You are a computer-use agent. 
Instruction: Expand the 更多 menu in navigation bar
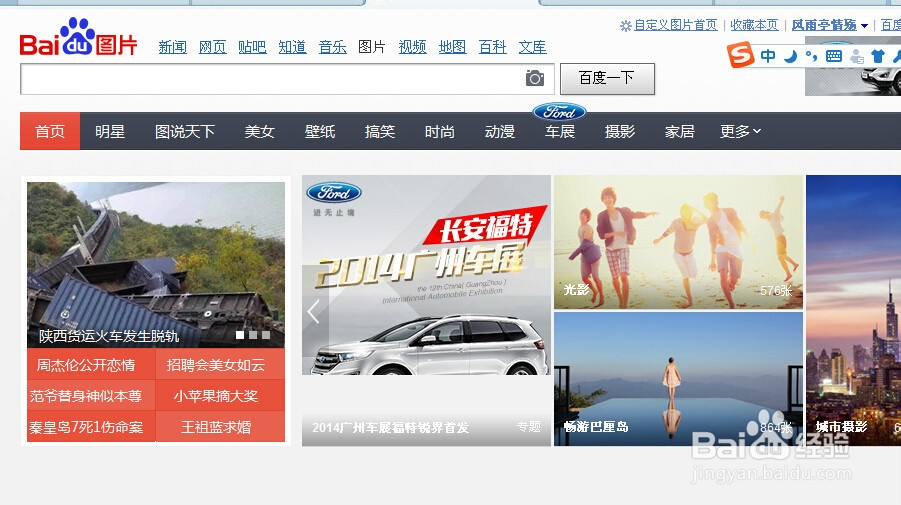[x=740, y=132]
